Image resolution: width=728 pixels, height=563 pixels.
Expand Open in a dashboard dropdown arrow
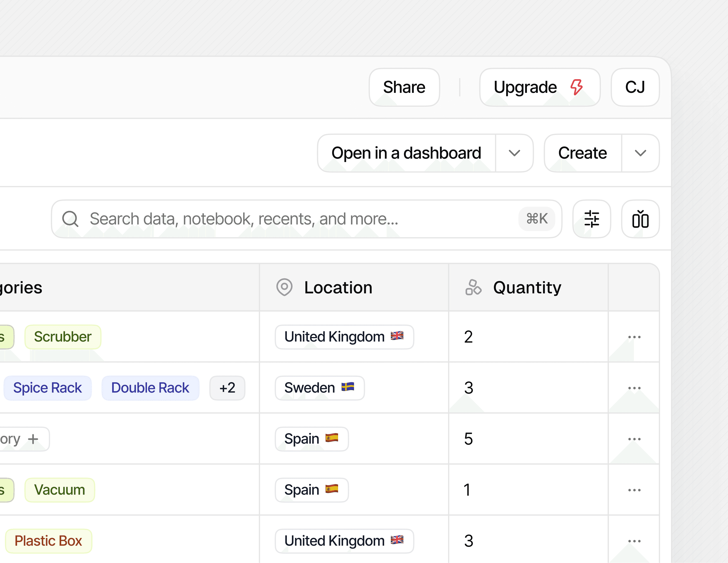point(514,153)
